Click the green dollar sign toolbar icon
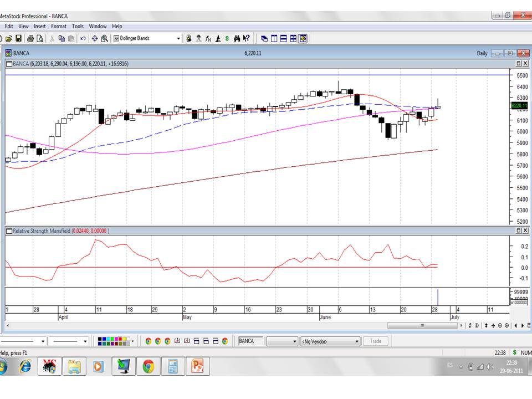The width and height of the screenshot is (532, 399). tap(227, 38)
